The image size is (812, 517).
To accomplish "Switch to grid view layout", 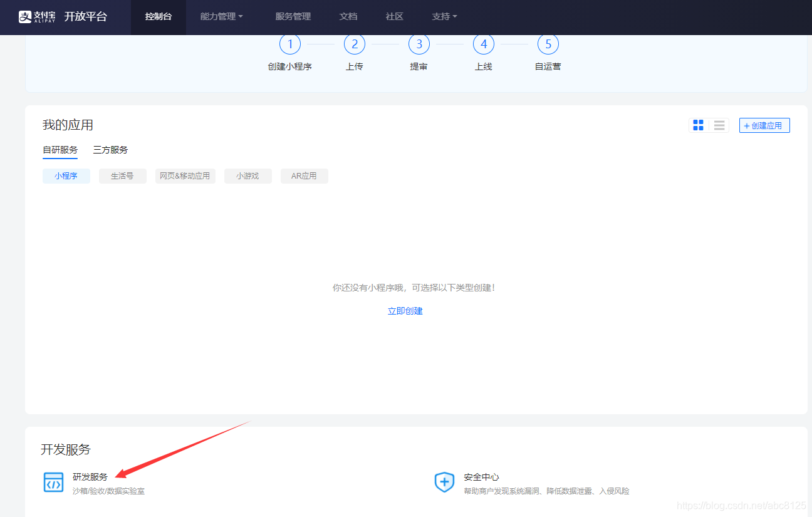I will click(x=699, y=125).
